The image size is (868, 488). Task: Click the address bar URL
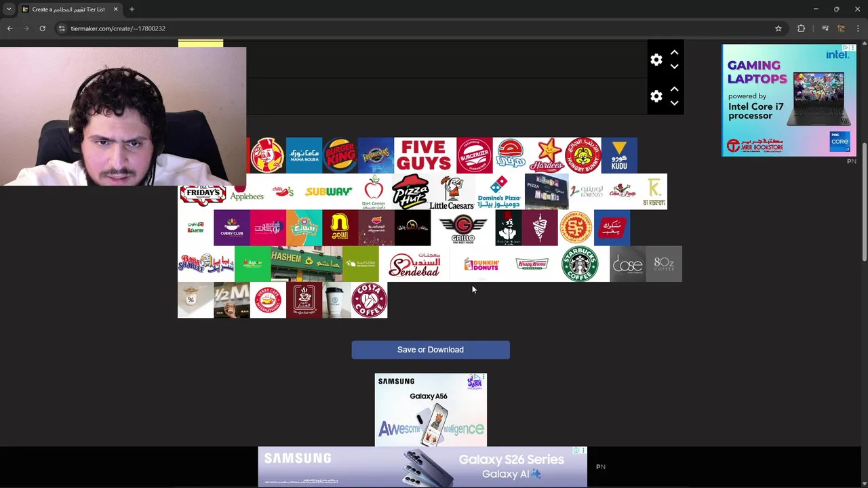118,28
